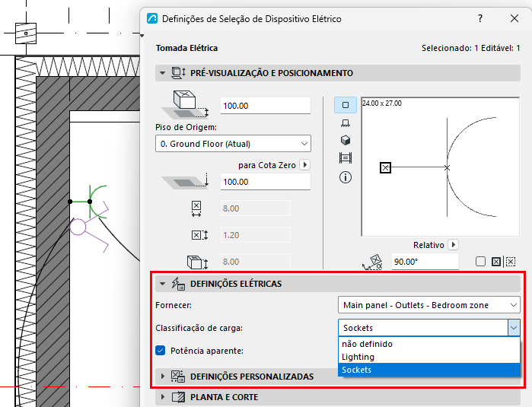Image resolution: width=532 pixels, height=407 pixels.
Task: Switch preview to 3D cube view
Action: [346, 140]
